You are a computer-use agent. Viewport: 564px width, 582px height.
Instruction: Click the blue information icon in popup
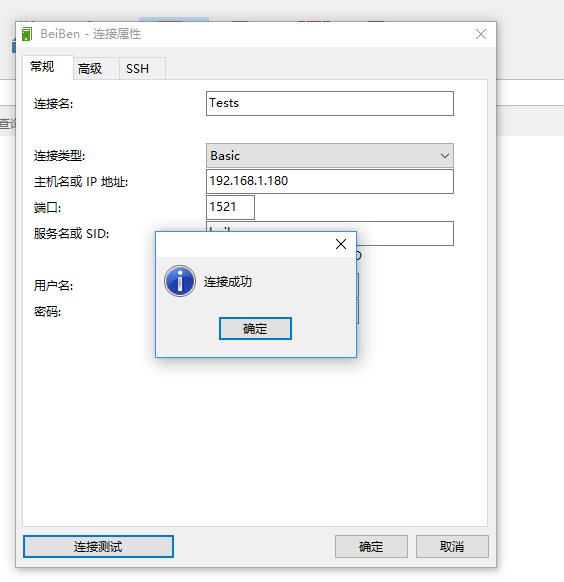[x=180, y=281]
